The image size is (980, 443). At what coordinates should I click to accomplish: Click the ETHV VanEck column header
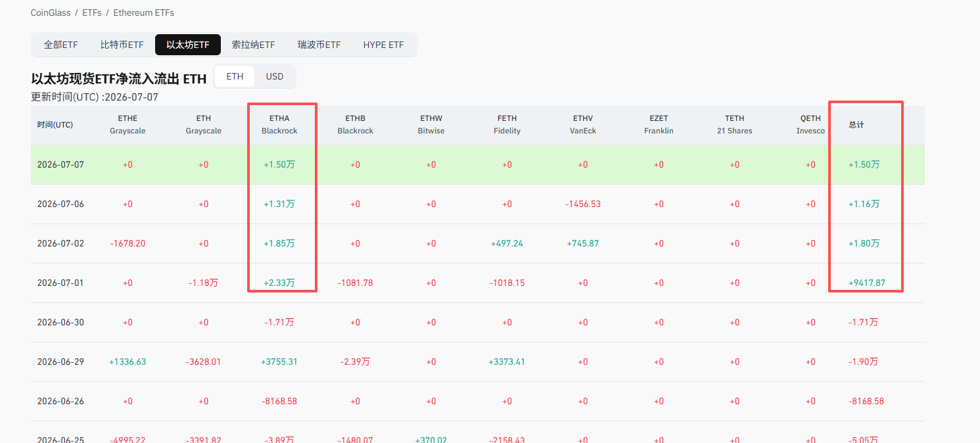pyautogui.click(x=583, y=125)
